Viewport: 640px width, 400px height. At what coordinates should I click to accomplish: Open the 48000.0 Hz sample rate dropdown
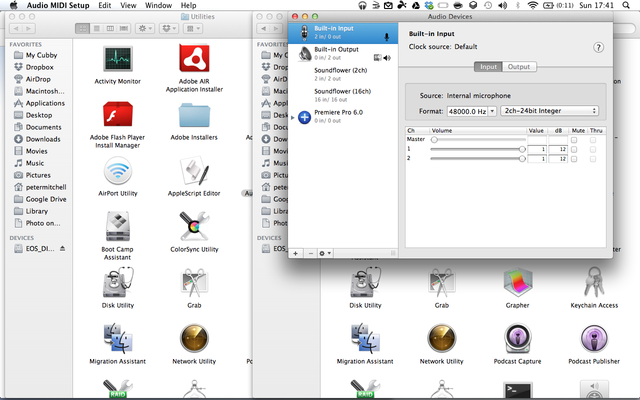492,111
